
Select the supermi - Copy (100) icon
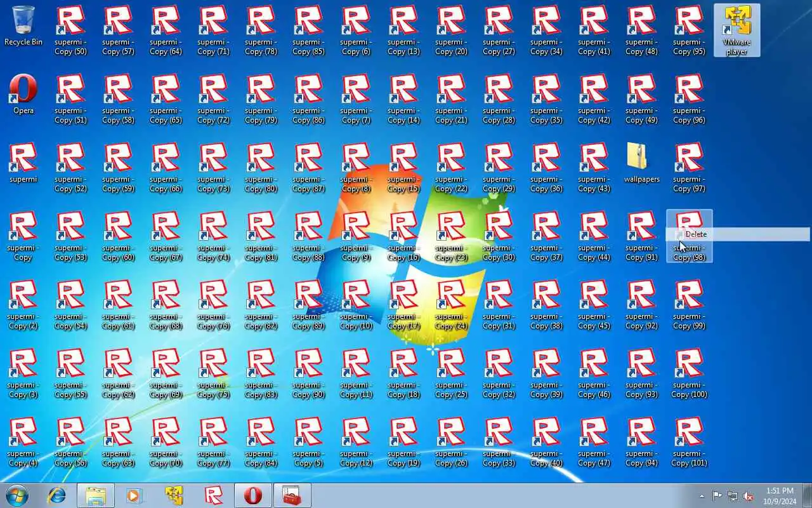point(689,373)
